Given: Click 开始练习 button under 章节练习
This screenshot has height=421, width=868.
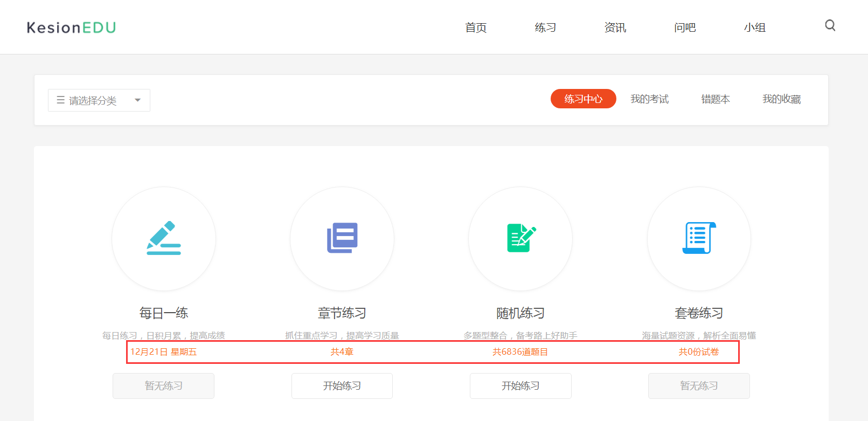Looking at the screenshot, I should coord(342,386).
